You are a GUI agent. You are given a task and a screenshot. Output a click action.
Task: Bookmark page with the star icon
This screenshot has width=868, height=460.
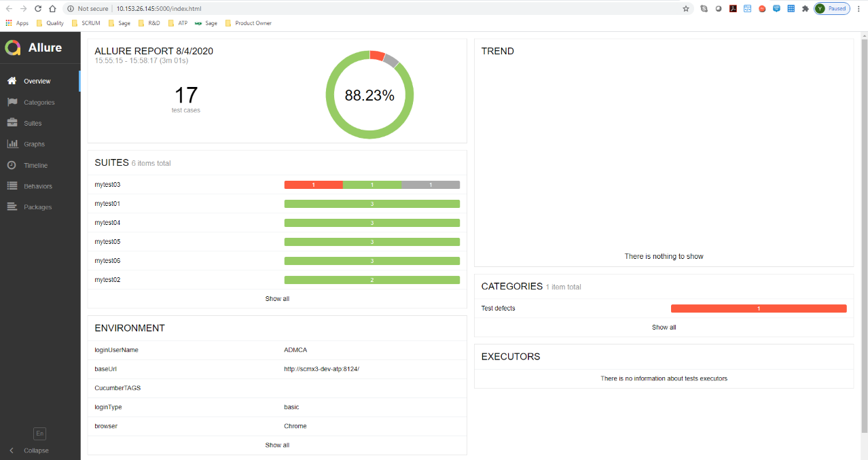click(x=686, y=9)
